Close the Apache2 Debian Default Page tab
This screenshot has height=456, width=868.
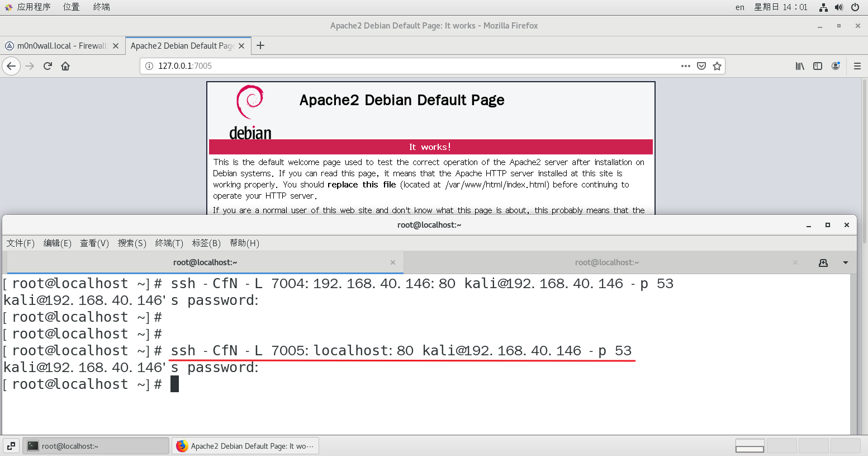point(241,46)
